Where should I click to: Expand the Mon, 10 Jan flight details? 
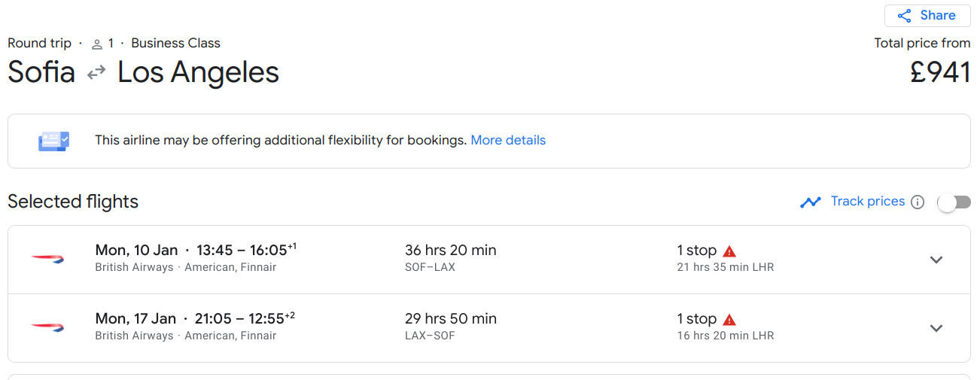[936, 260]
